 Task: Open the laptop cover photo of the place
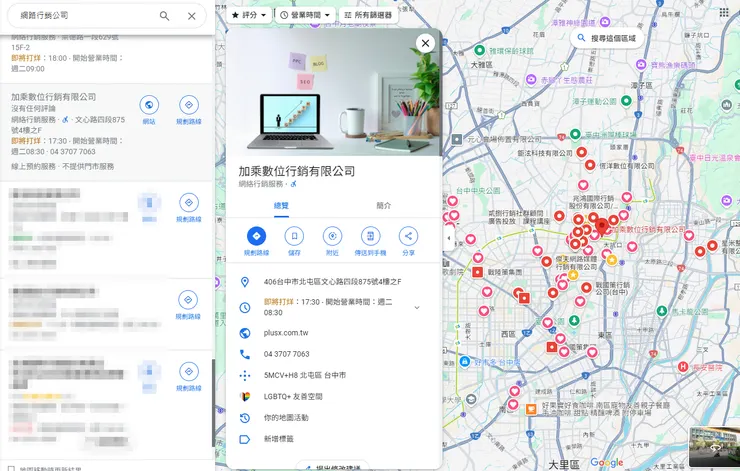333,93
